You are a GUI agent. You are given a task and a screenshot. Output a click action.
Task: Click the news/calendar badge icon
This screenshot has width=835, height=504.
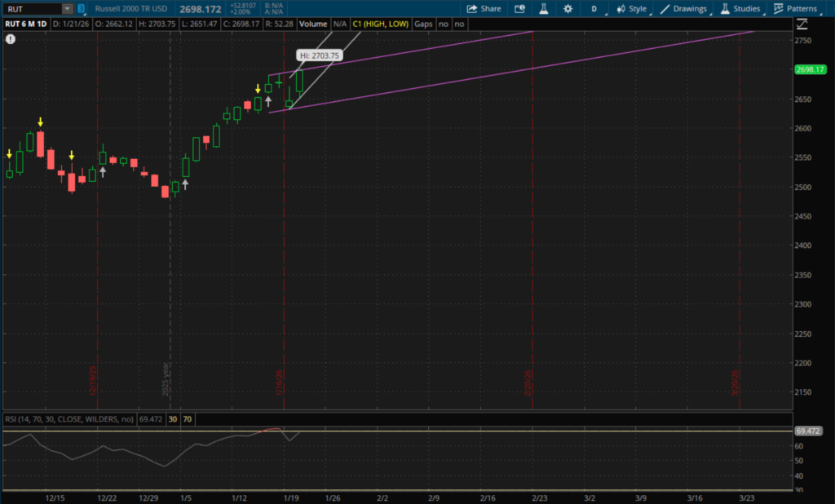(520, 9)
